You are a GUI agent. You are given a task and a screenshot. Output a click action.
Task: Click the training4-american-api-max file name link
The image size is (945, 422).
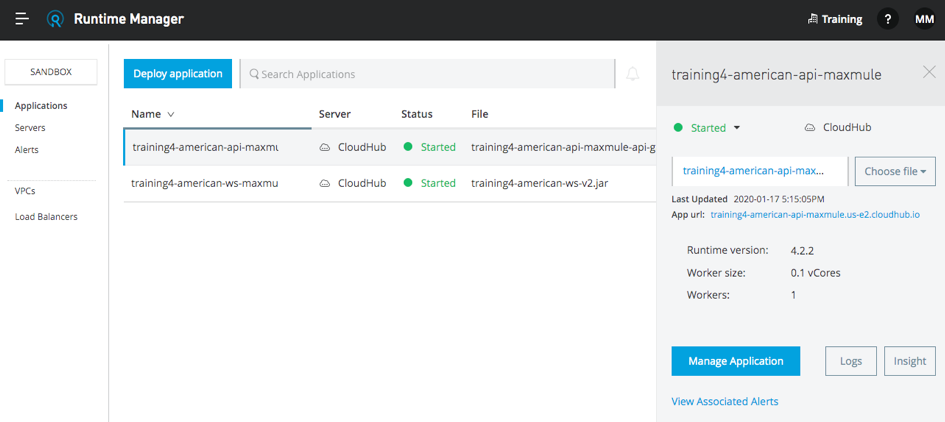point(753,171)
